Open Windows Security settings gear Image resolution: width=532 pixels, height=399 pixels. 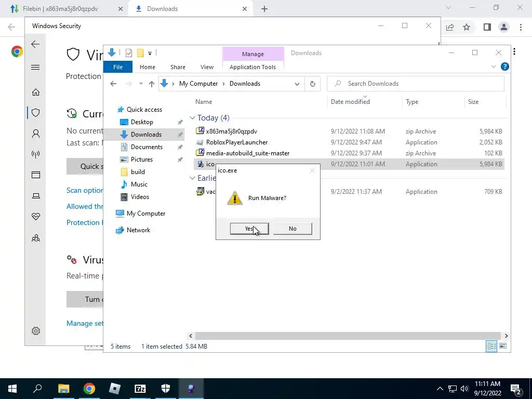(36, 331)
